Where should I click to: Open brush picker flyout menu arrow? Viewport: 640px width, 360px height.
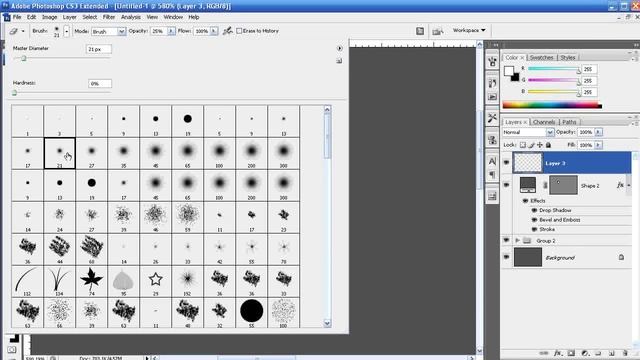(339, 48)
